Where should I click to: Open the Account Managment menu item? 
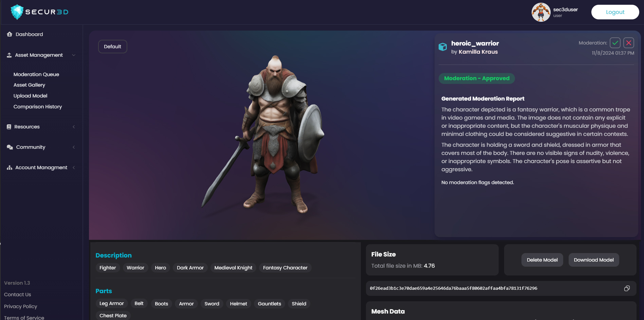click(x=41, y=167)
